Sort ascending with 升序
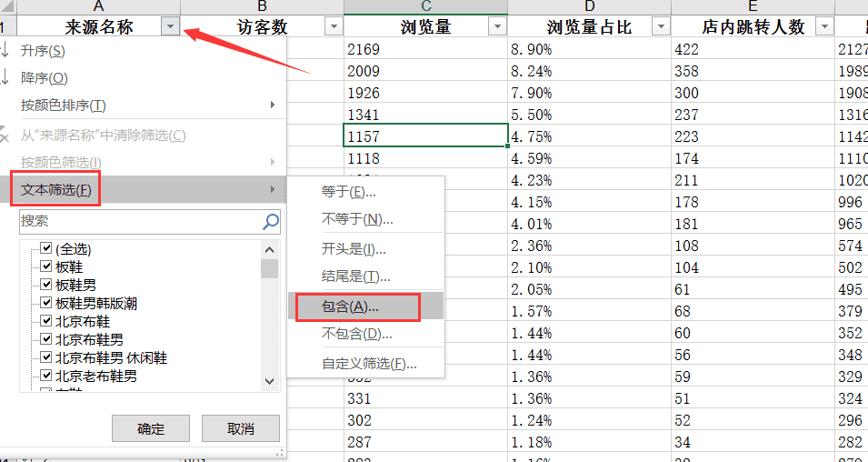868x462 pixels. [144, 51]
